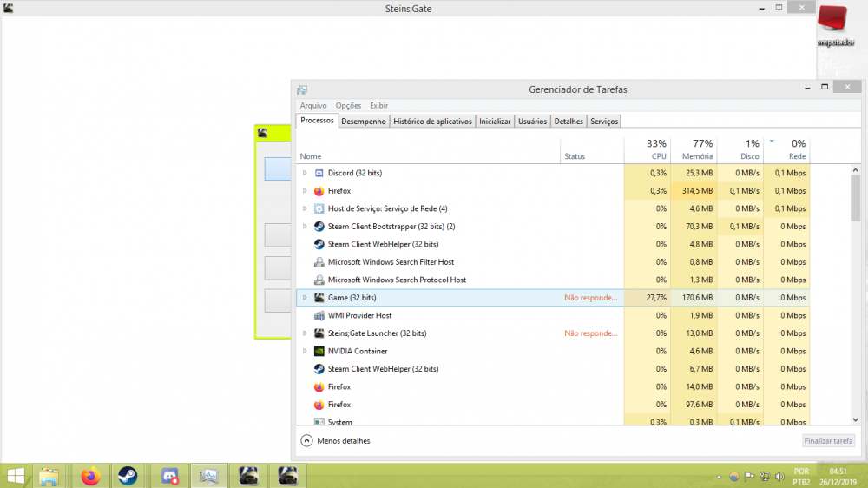Expand the Steins;Gate Launcher process

[305, 333]
